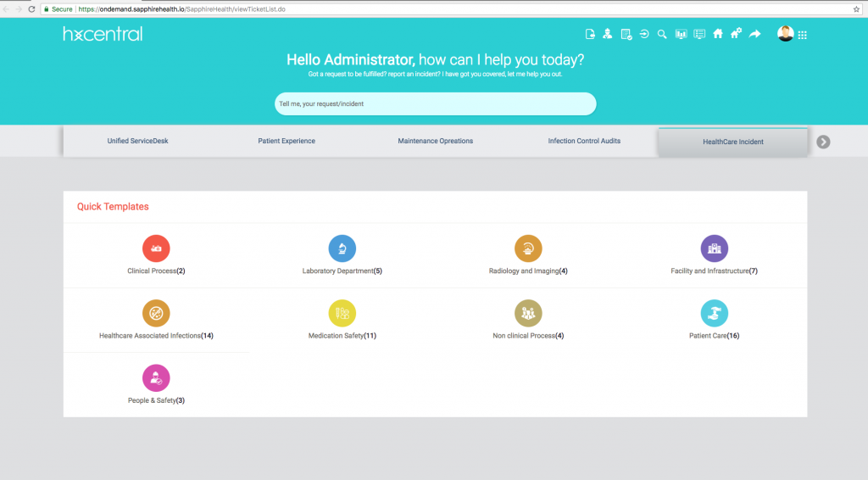The height and width of the screenshot is (480, 868).
Task: Switch to the Patient Experience tab
Action: coord(287,141)
